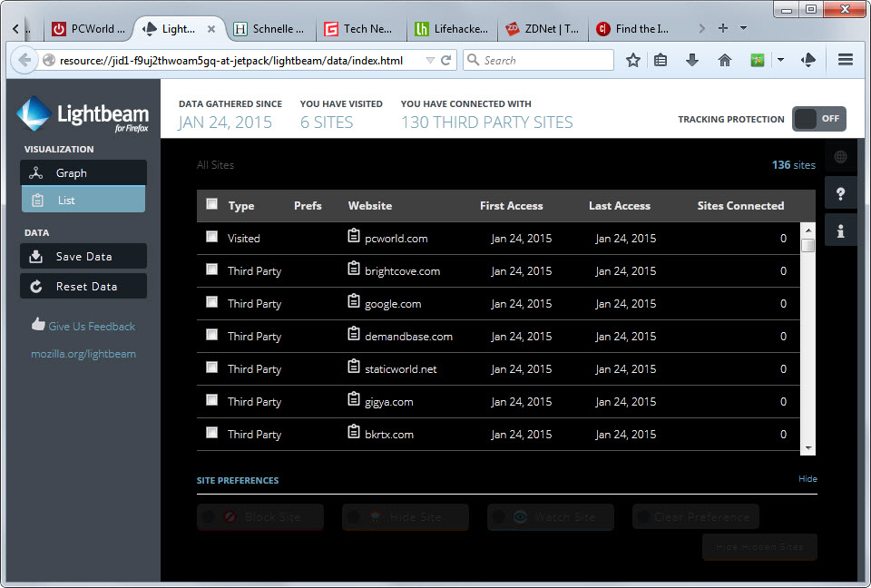Click the Save Data button
The image size is (871, 588).
(83, 256)
